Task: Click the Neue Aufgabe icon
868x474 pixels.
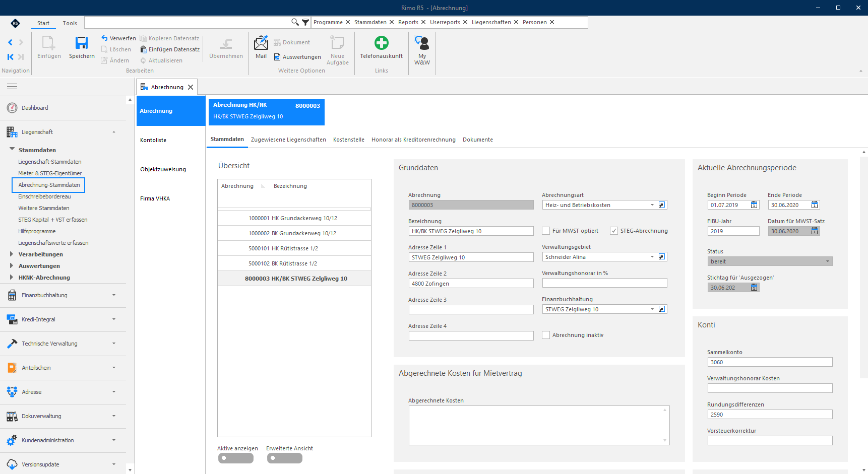Action: click(x=337, y=43)
